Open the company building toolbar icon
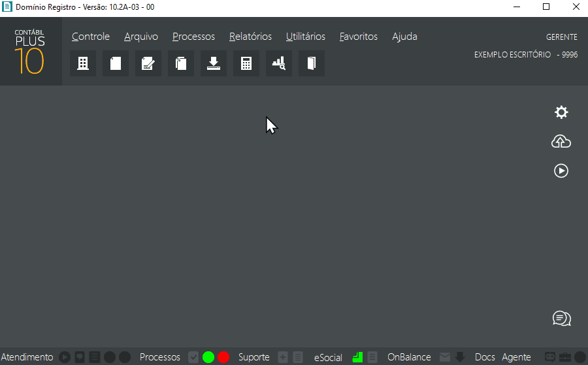This screenshot has width=588, height=365. [83, 63]
